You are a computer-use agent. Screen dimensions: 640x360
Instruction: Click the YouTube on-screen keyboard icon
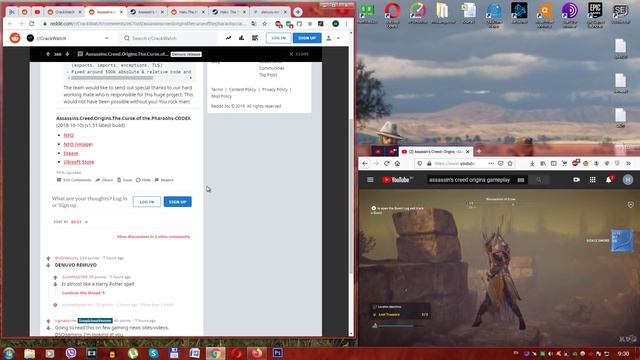point(520,180)
